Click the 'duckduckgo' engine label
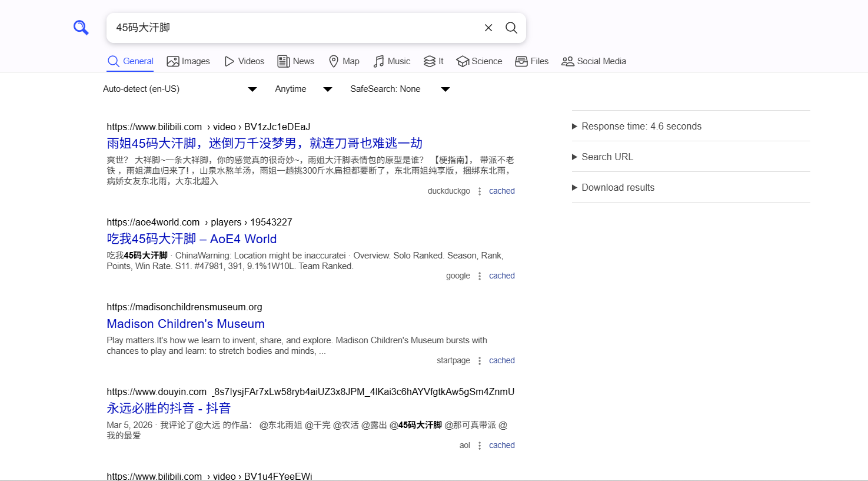The image size is (868, 481). [x=449, y=191]
